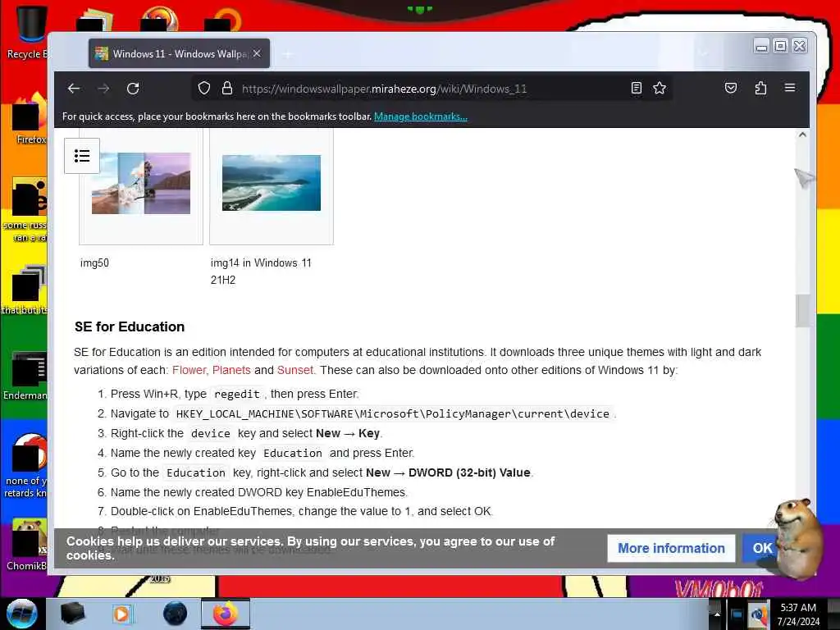Open the dark globe browser taskbar icon
This screenshot has height=630, width=840.
click(176, 614)
